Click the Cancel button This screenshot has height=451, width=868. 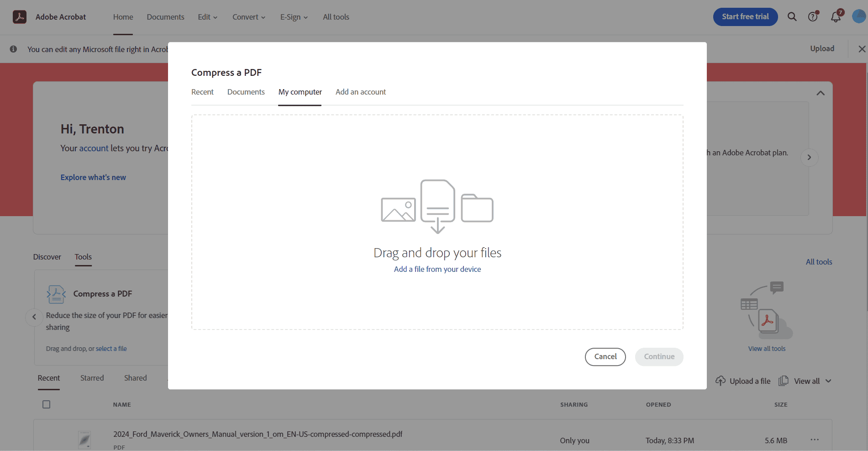point(605,357)
